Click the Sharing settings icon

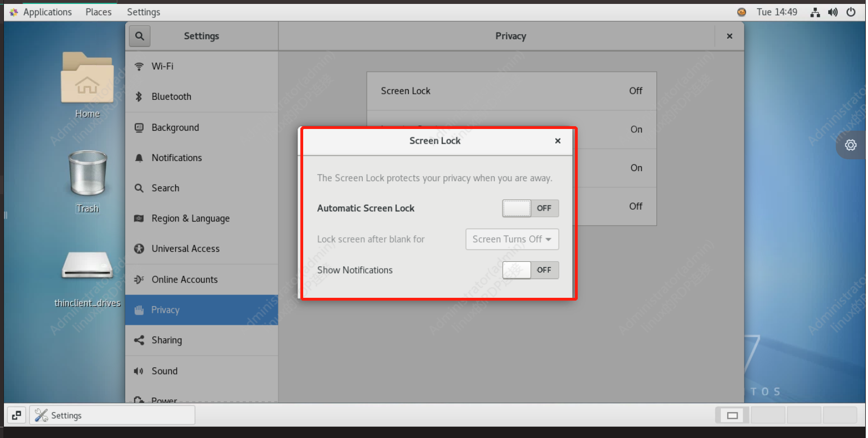point(139,340)
